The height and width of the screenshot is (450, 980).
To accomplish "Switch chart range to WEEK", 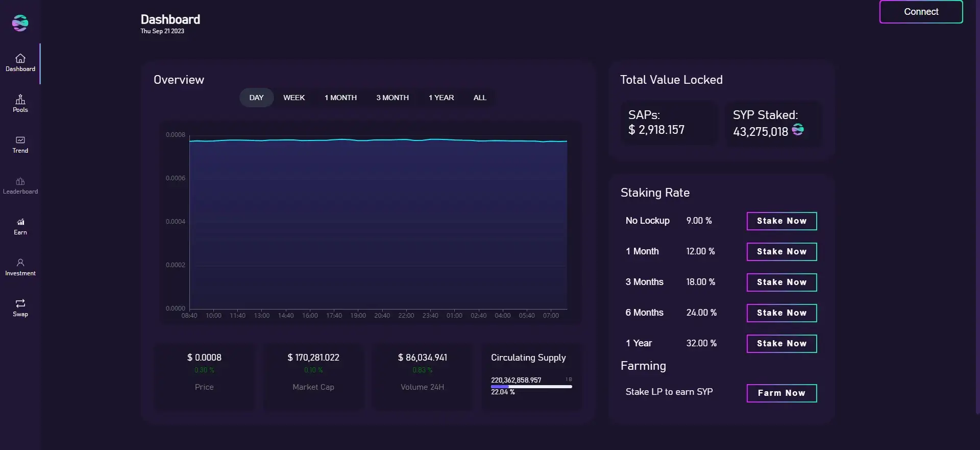I will (x=294, y=98).
